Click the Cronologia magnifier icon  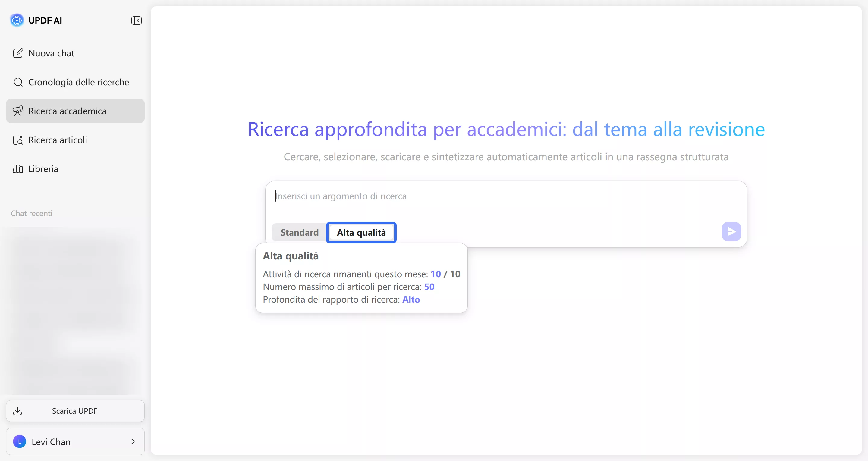[18, 82]
